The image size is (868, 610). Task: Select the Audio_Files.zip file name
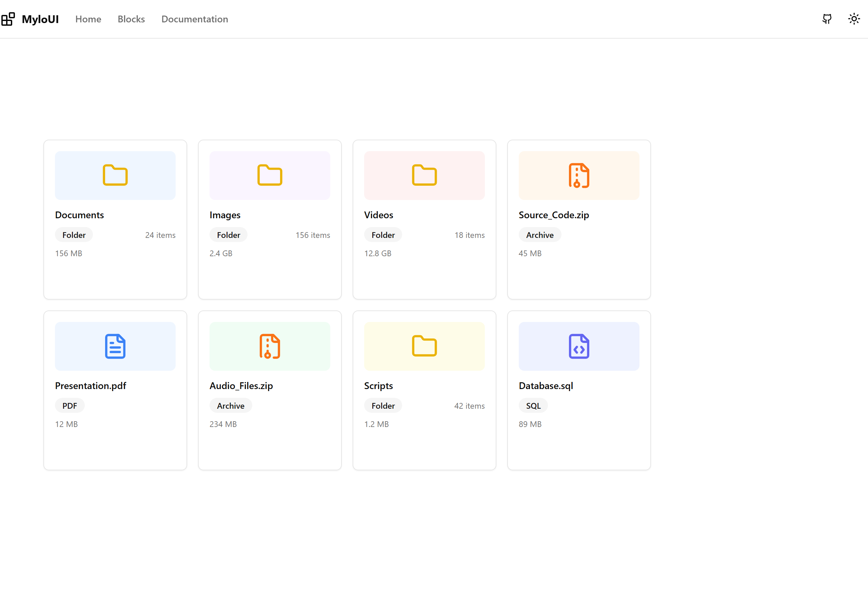pos(241,386)
